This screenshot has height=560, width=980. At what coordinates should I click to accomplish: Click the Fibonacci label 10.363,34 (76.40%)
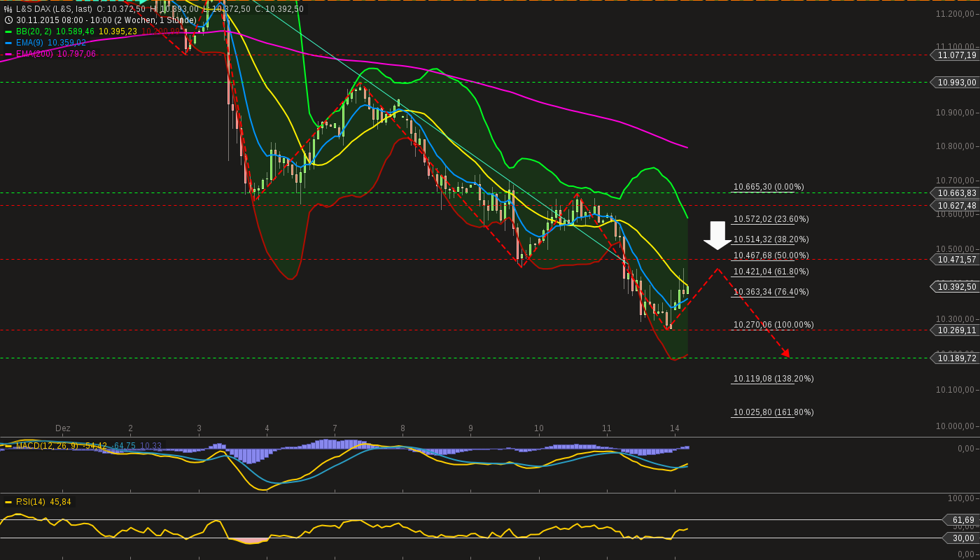pos(771,292)
